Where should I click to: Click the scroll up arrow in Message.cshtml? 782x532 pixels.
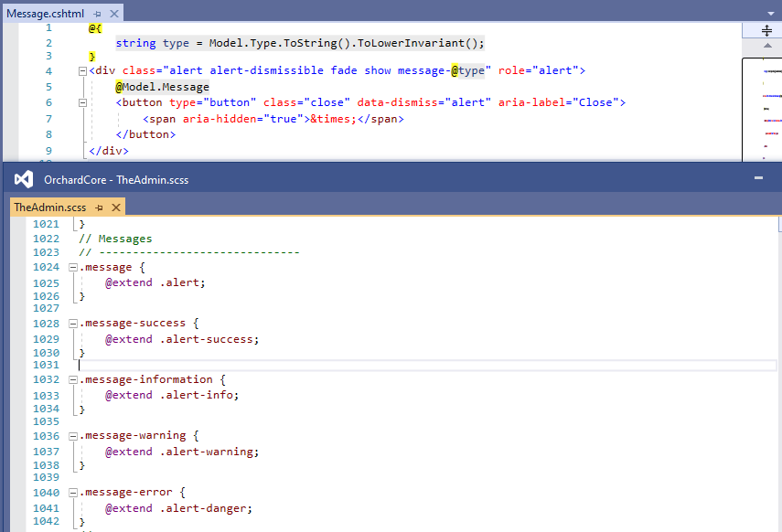(x=767, y=46)
